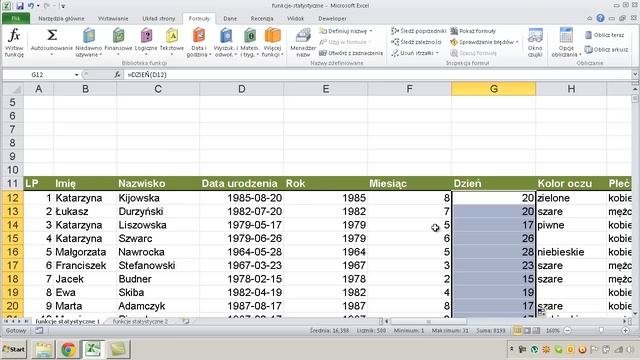Click Save icon in quick access toolbar

point(20,6)
